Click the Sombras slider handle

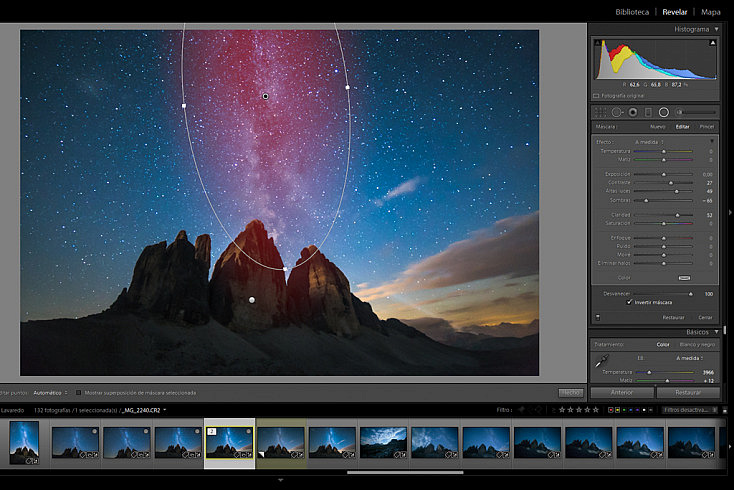[646, 200]
